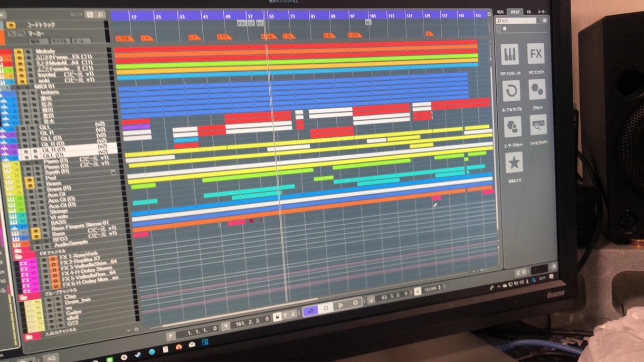This screenshot has height=362, width=644.
Task: Open the VST Instruments tile in media rack
Action: coord(510,54)
